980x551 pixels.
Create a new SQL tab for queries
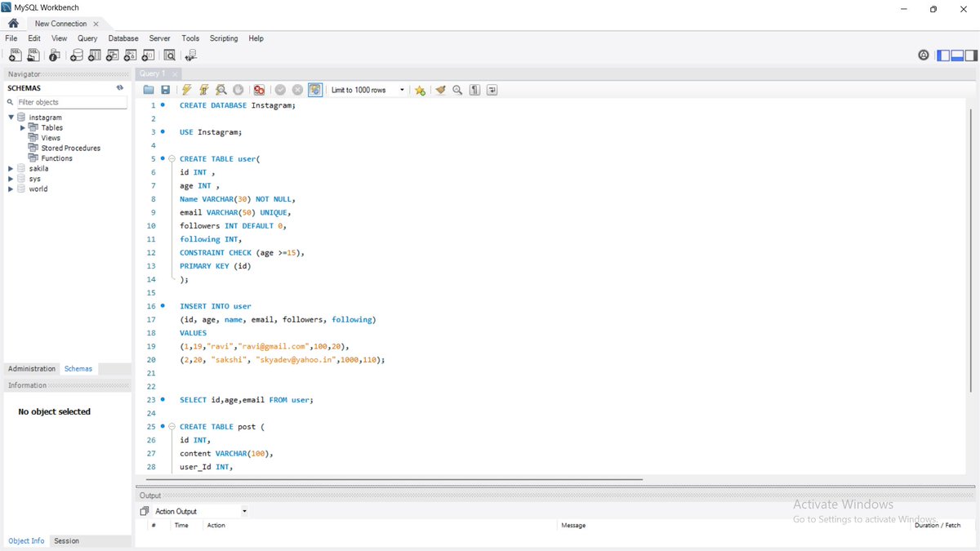coord(15,56)
